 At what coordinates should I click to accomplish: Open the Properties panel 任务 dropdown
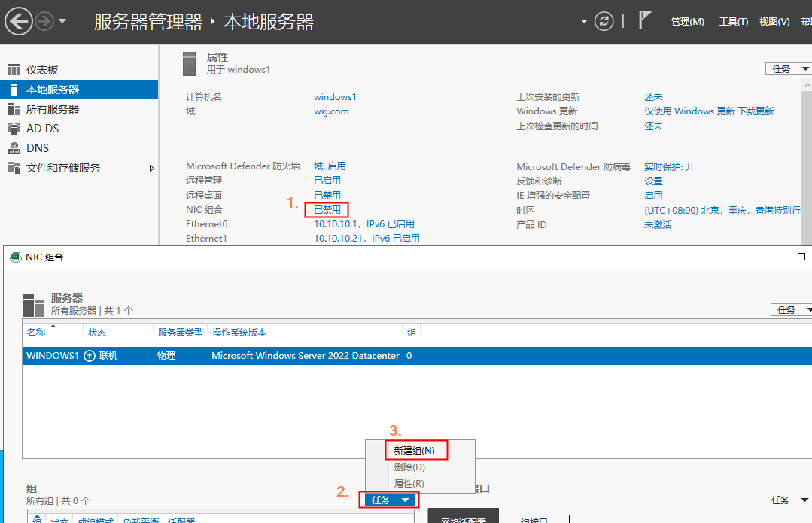click(788, 68)
